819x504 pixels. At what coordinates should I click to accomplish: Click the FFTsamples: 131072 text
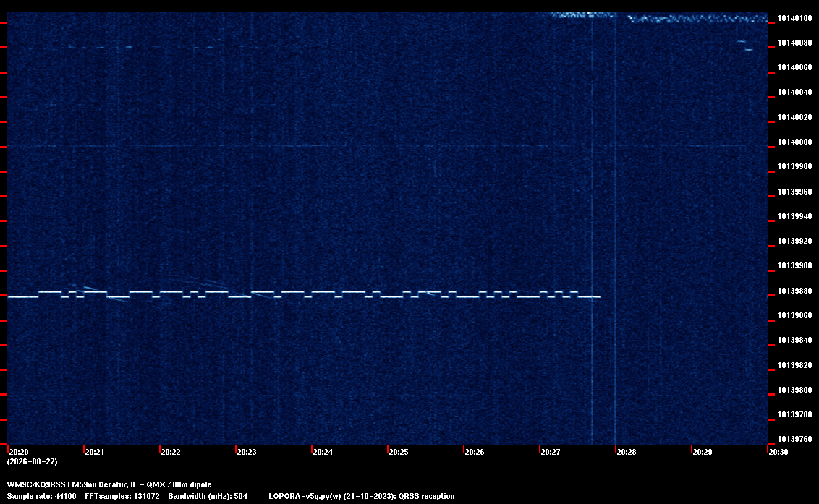point(122,496)
